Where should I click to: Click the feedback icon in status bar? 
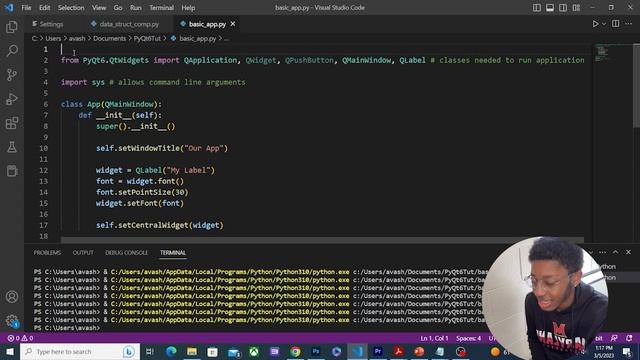click(x=614, y=338)
